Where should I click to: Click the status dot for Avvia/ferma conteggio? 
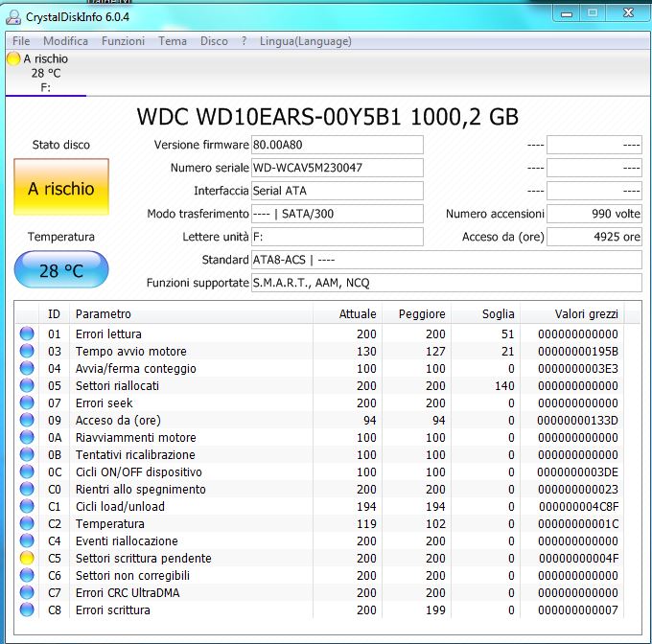27,368
